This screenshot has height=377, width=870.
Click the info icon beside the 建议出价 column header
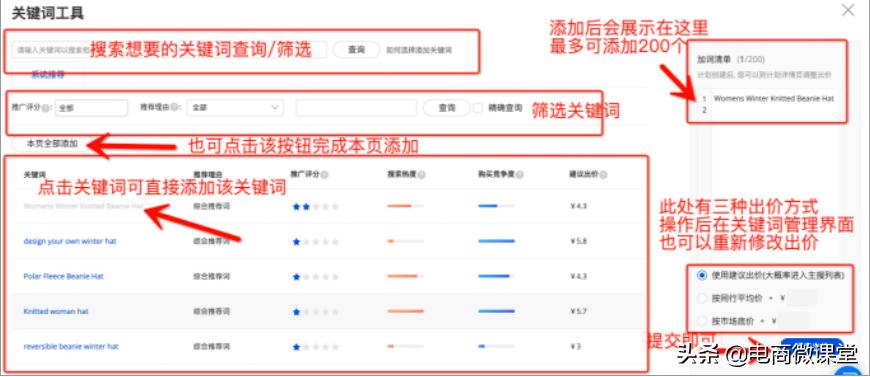[603, 174]
